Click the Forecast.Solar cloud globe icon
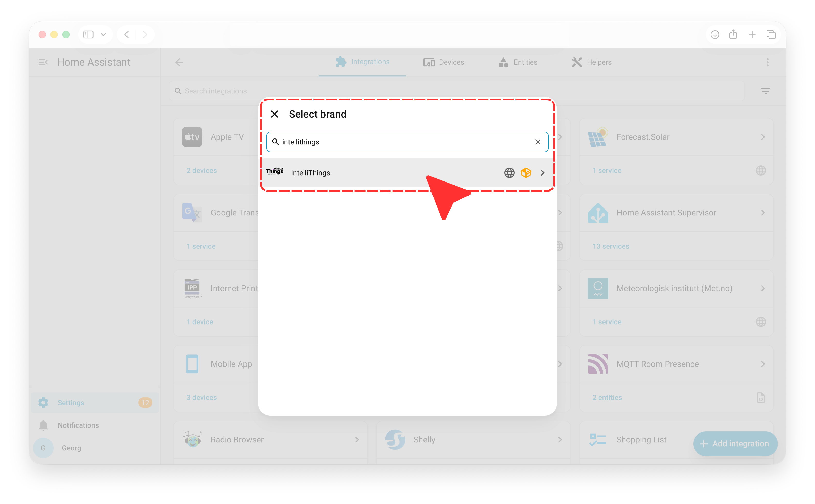This screenshot has width=815, height=504. [x=761, y=171]
